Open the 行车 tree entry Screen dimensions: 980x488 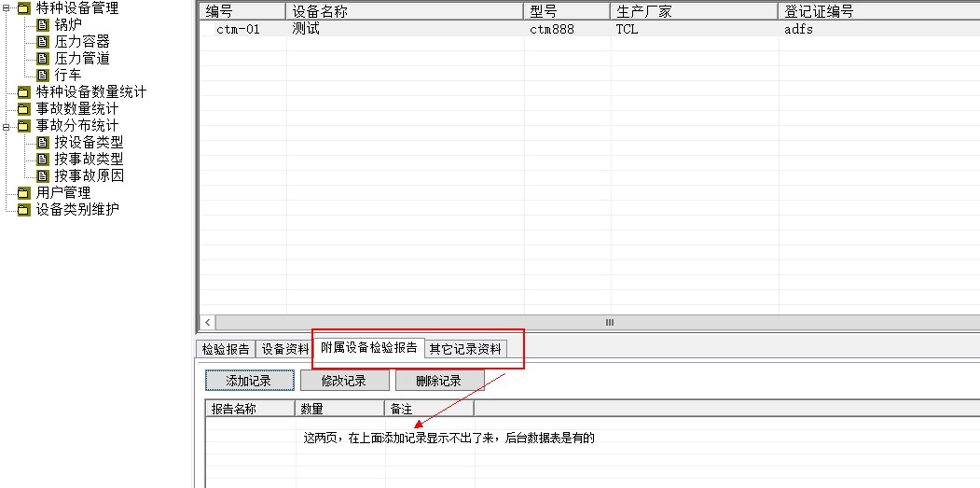pyautogui.click(x=67, y=76)
